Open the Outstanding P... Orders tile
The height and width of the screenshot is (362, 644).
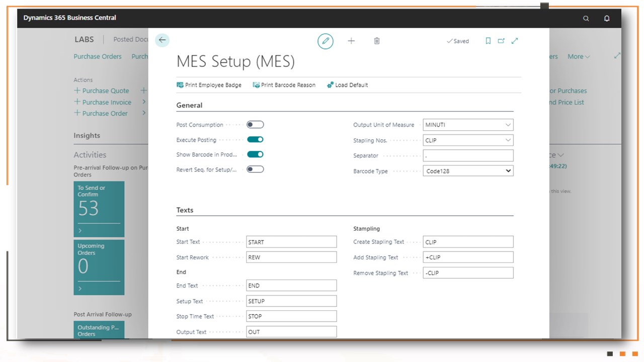99,330
